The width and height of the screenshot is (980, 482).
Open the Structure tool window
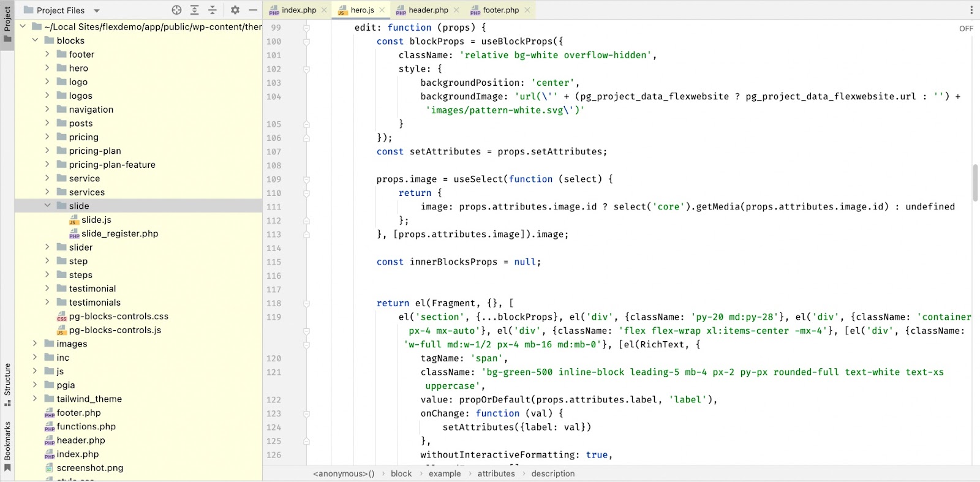pyautogui.click(x=7, y=385)
